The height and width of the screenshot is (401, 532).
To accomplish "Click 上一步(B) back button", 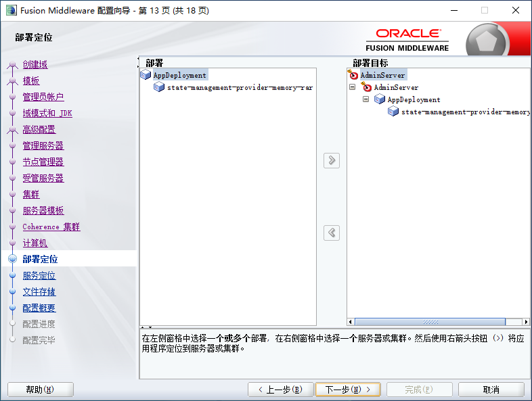I will pos(280,390).
